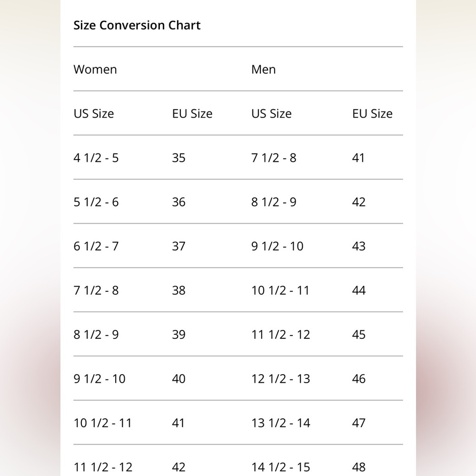The image size is (476, 476).
Task: Click women's US size 4 1/2 - 5
Action: [x=96, y=158]
